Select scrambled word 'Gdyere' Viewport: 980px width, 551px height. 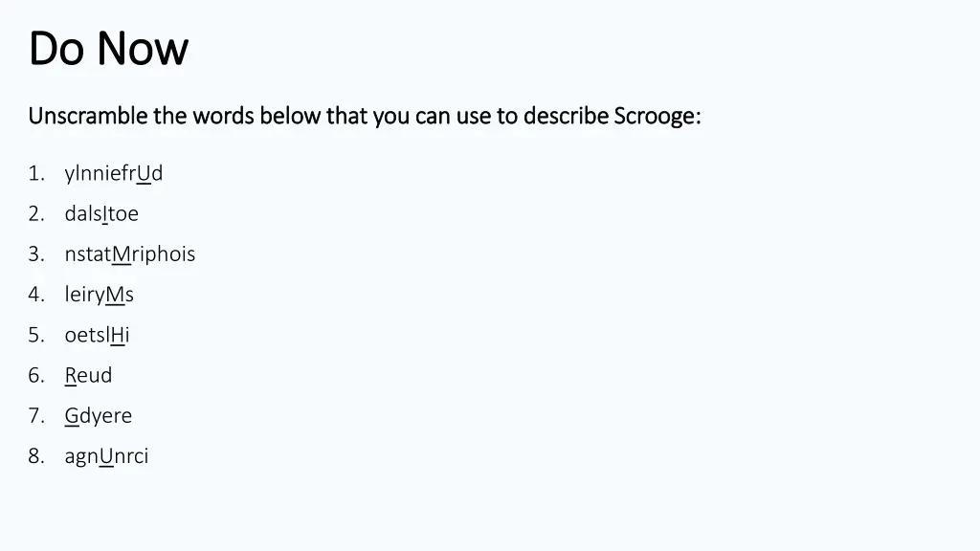coord(99,415)
